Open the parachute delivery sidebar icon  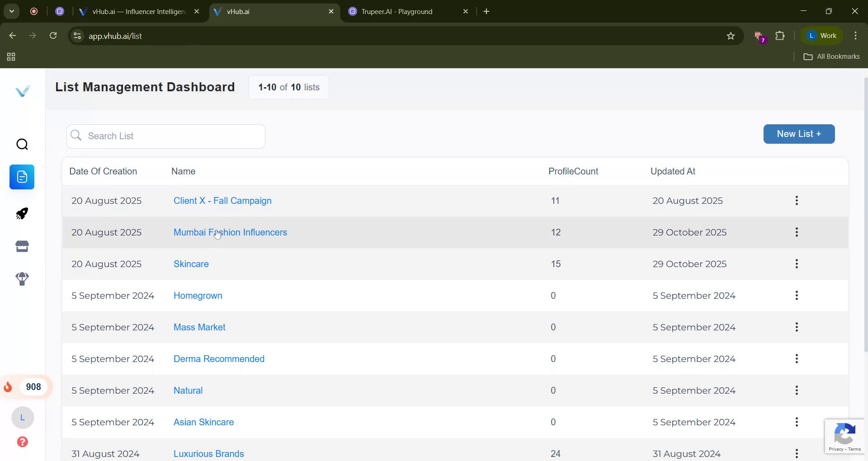(x=22, y=279)
